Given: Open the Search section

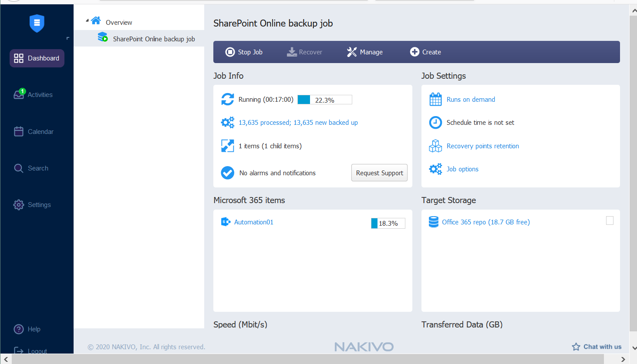Looking at the screenshot, I should tap(31, 168).
